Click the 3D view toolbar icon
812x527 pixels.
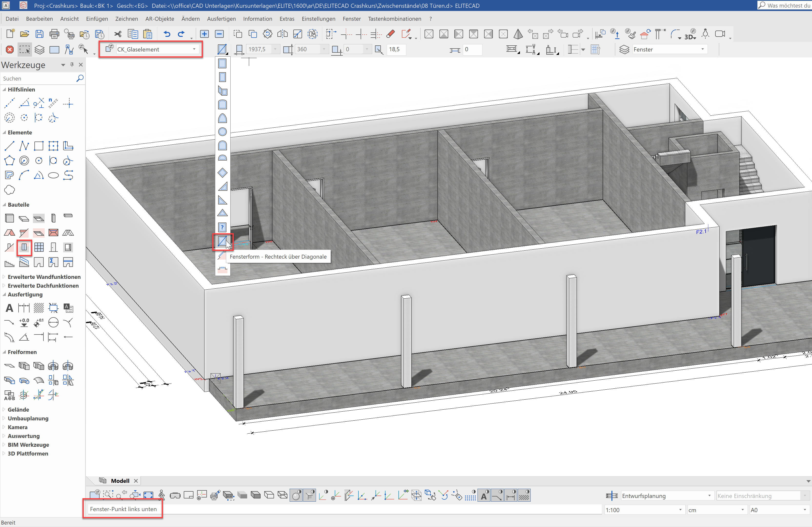click(690, 34)
